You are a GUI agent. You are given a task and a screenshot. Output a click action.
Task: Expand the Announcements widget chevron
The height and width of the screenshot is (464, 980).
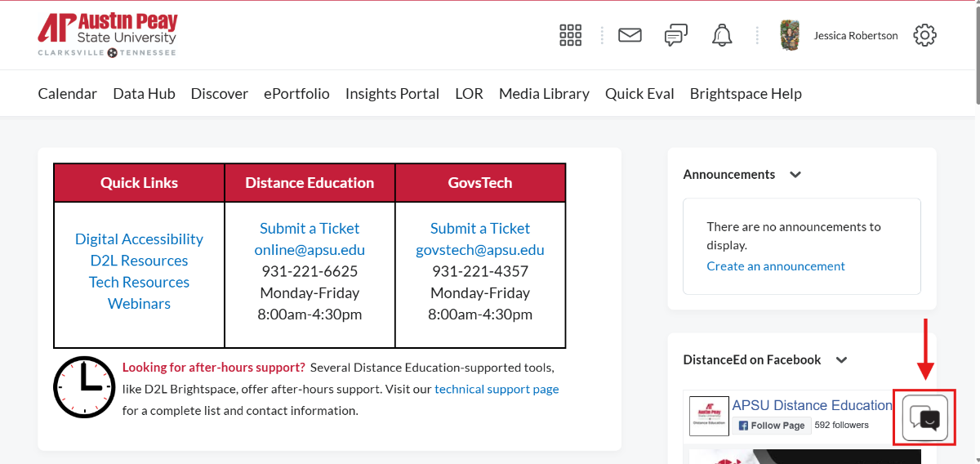tap(795, 175)
